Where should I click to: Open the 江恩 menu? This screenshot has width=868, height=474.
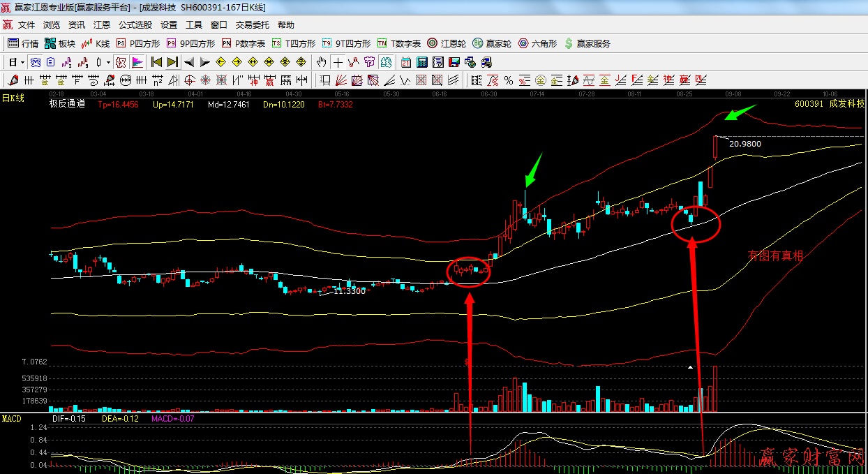(102, 25)
